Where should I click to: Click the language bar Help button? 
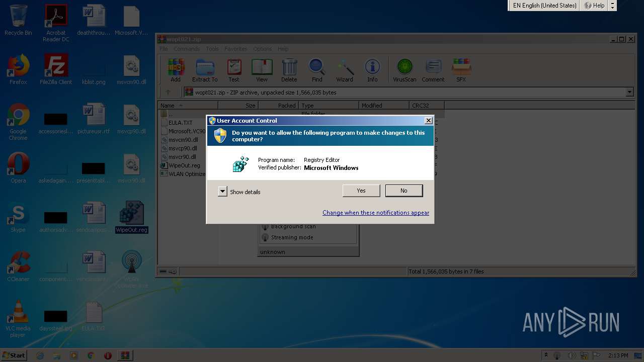(x=594, y=6)
